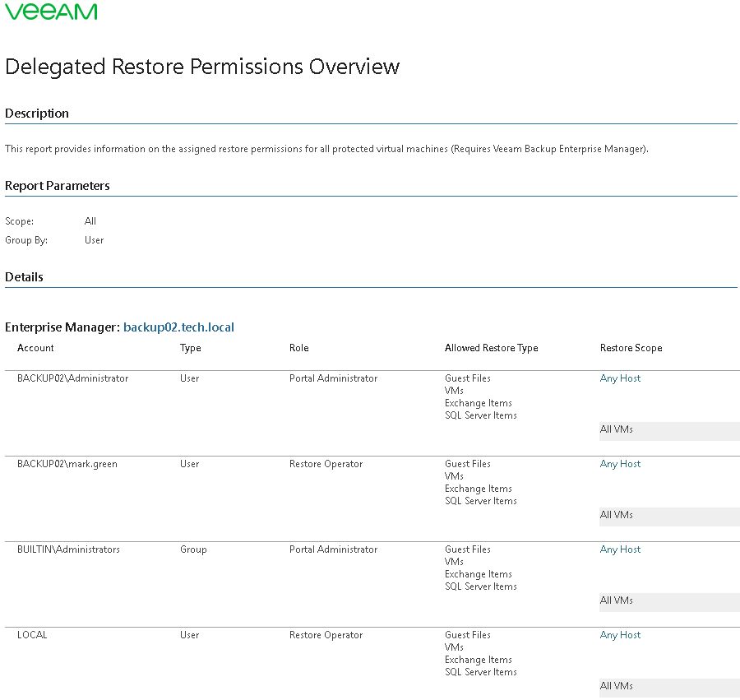Click the Role column header
740x700 pixels.
point(298,348)
